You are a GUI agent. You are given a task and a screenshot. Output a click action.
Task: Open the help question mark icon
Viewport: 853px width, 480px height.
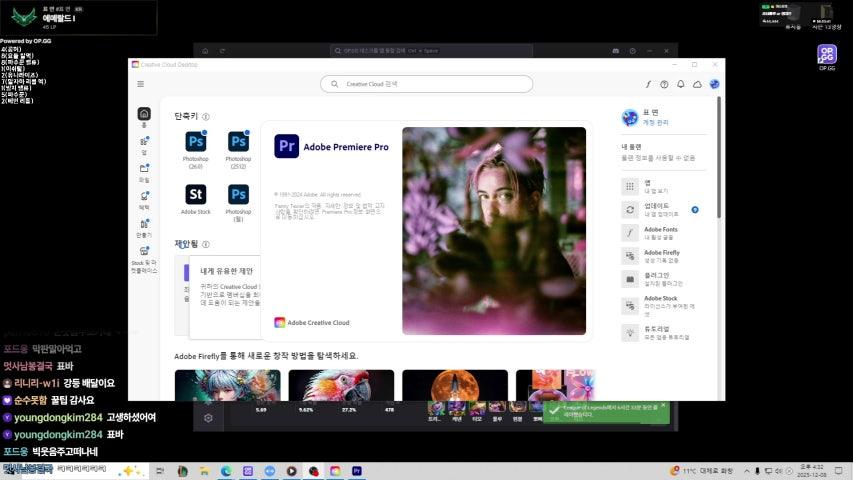tap(665, 84)
